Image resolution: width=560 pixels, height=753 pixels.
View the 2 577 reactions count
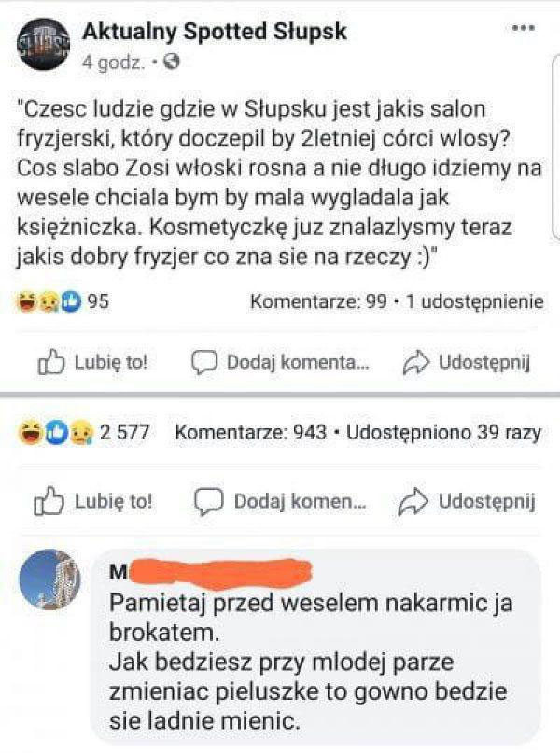coord(125,432)
